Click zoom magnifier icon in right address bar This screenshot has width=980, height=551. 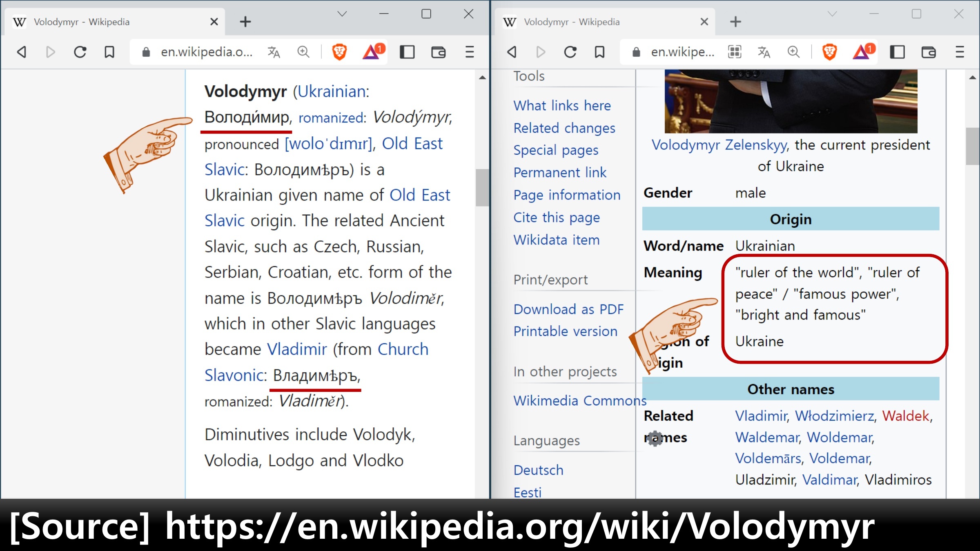point(793,52)
